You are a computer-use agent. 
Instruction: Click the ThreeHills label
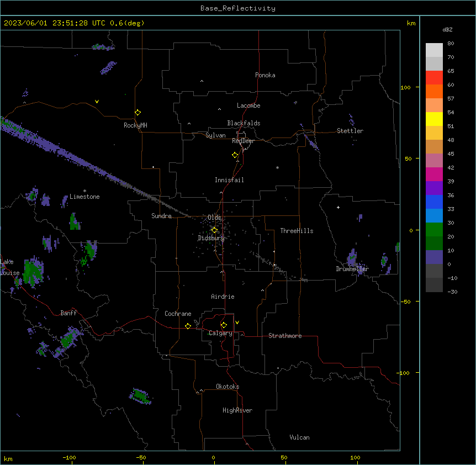point(297,231)
